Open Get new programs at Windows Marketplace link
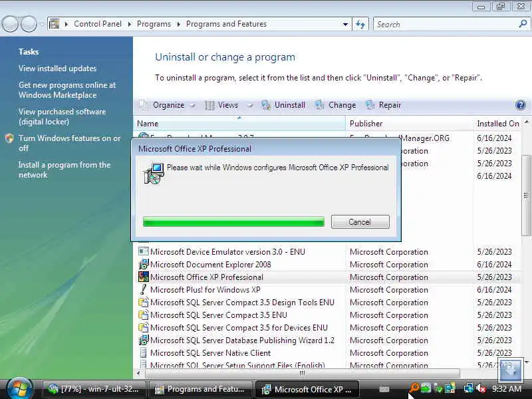 point(67,90)
